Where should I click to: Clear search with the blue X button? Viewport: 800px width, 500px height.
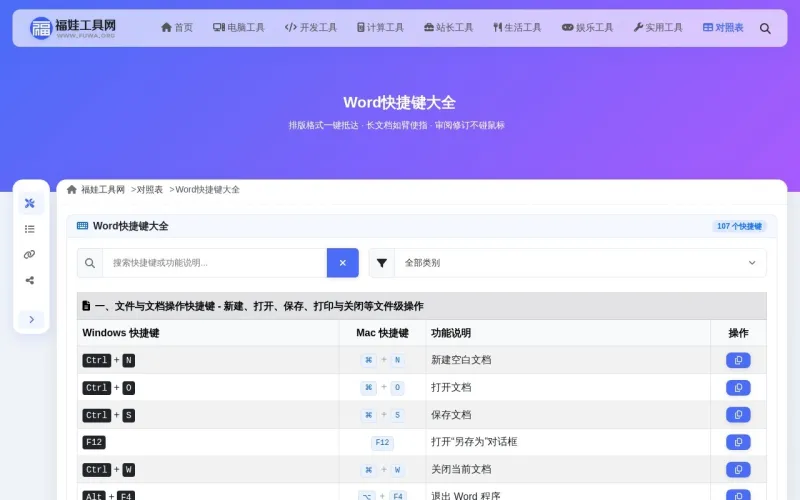[x=343, y=263]
